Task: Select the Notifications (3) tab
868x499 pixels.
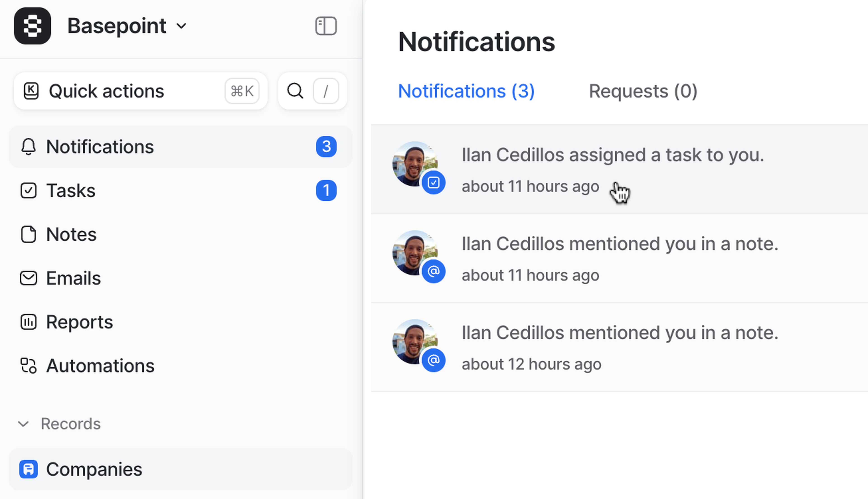Action: 466,91
